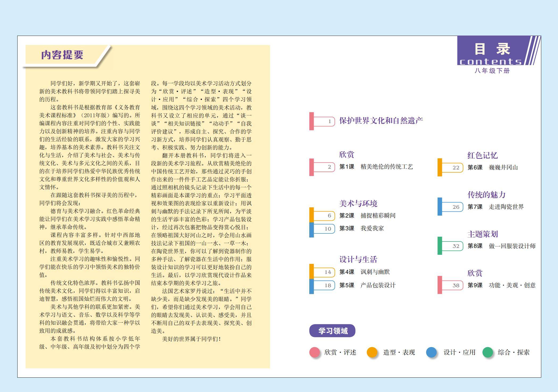Click the green page 32 tab
558x392 pixels.
(452, 246)
